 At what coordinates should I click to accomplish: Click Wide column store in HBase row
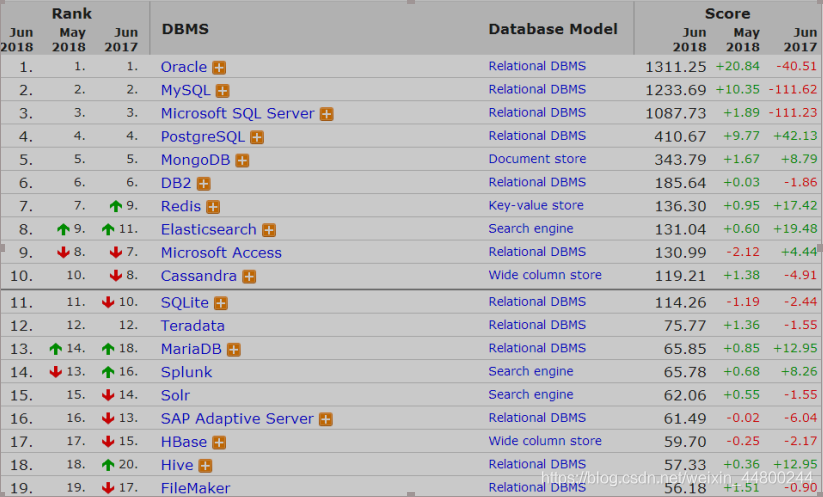pos(545,441)
